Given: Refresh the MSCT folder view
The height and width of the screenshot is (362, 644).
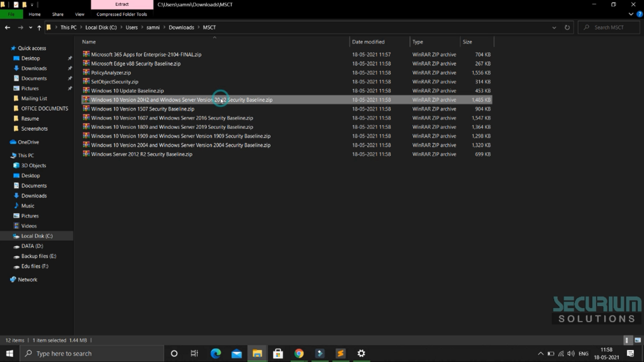Looking at the screenshot, I should point(567,28).
